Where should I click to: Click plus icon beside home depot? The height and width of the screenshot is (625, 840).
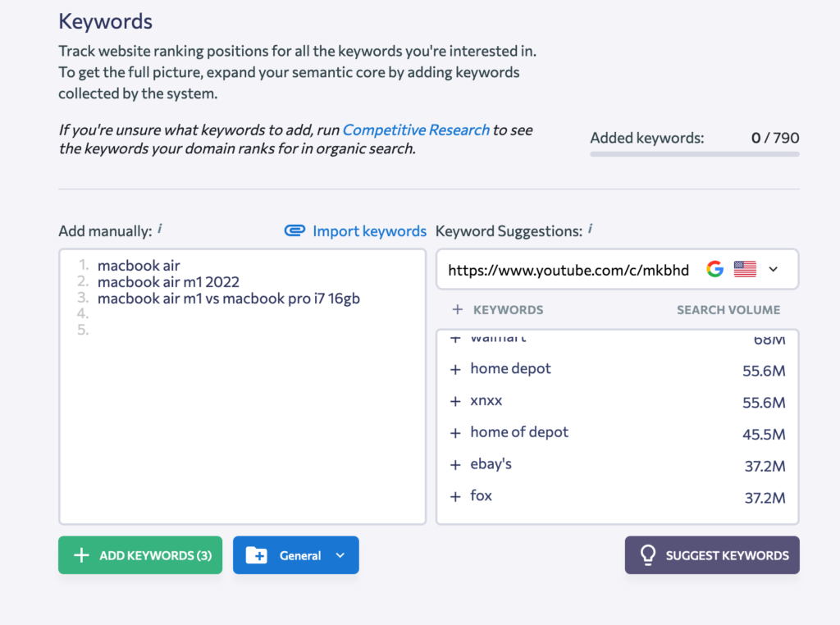click(455, 370)
